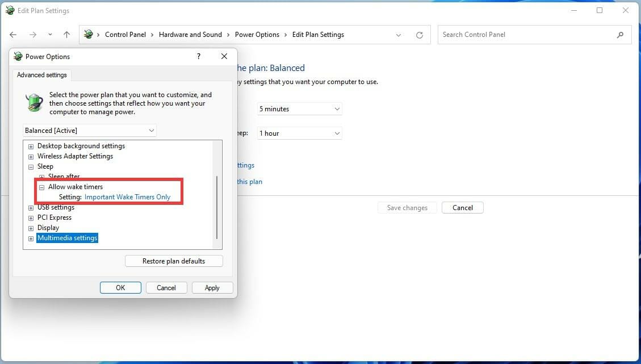Click the search magnifier in Search Control Panel
641x364 pixels.
(x=620, y=35)
